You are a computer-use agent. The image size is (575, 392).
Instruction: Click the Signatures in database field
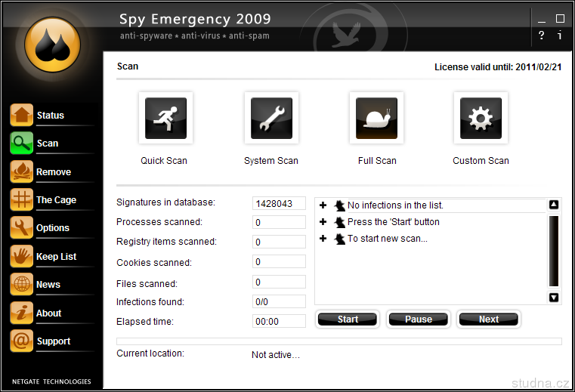pyautogui.click(x=279, y=203)
